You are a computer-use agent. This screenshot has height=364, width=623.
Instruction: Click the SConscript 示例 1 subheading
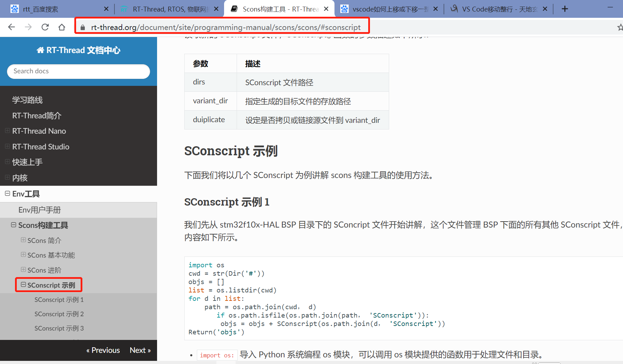pos(227,202)
